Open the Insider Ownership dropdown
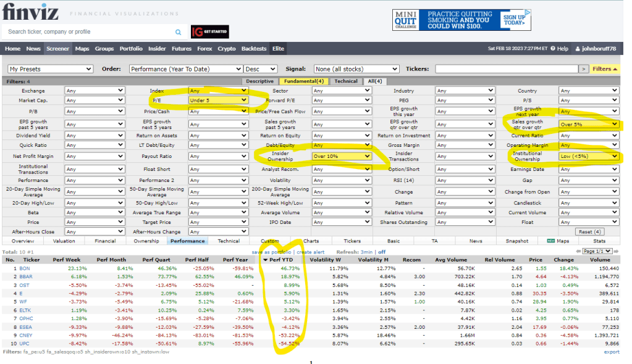 [x=342, y=157]
